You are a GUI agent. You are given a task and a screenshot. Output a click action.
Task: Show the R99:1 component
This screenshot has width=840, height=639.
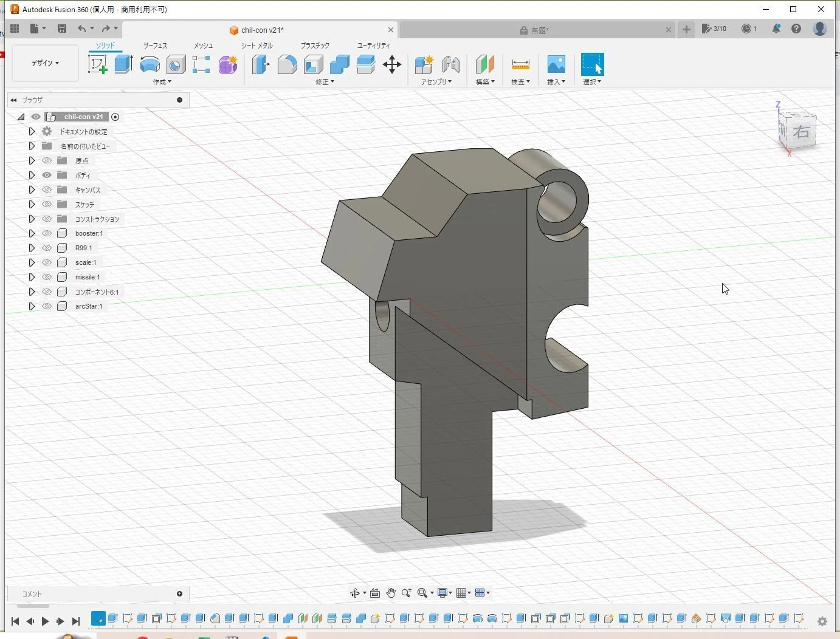click(47, 248)
